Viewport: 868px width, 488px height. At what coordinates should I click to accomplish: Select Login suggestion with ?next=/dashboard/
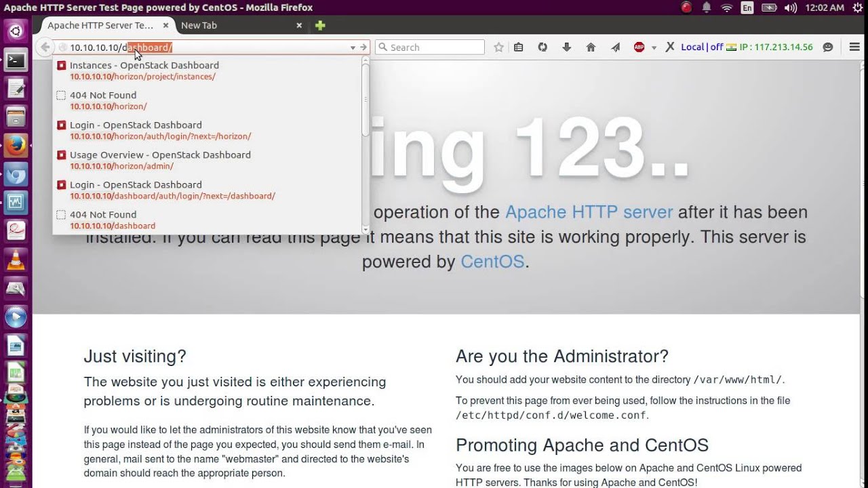(x=207, y=190)
